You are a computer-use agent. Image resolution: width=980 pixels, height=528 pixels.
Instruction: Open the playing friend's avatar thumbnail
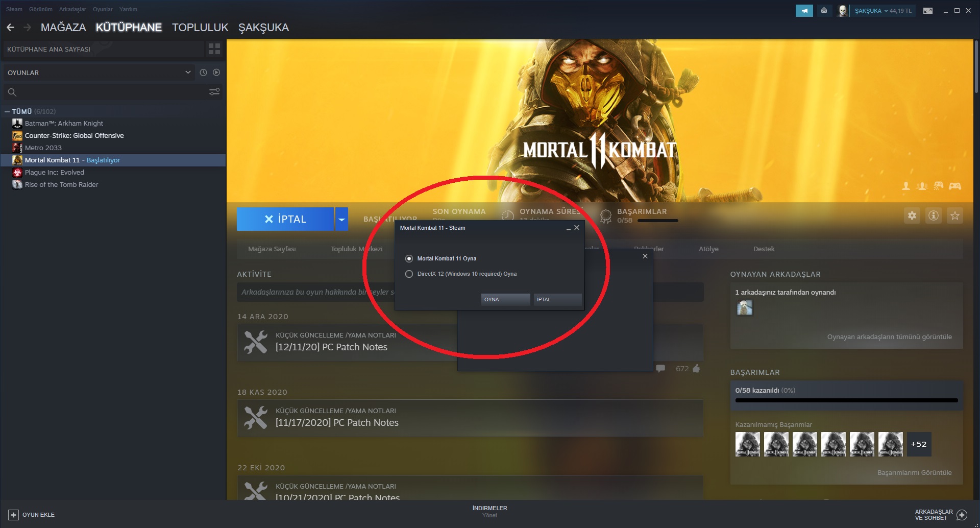click(x=745, y=307)
